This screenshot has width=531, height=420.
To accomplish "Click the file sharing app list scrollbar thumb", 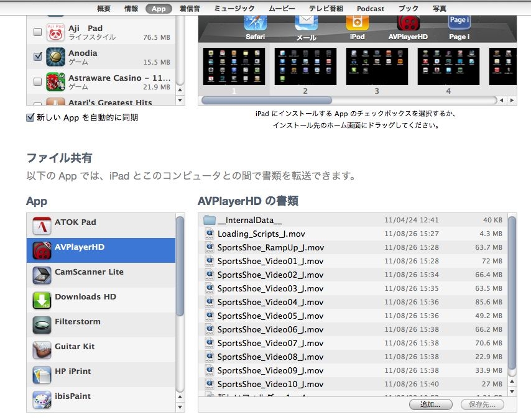I will click(180, 267).
